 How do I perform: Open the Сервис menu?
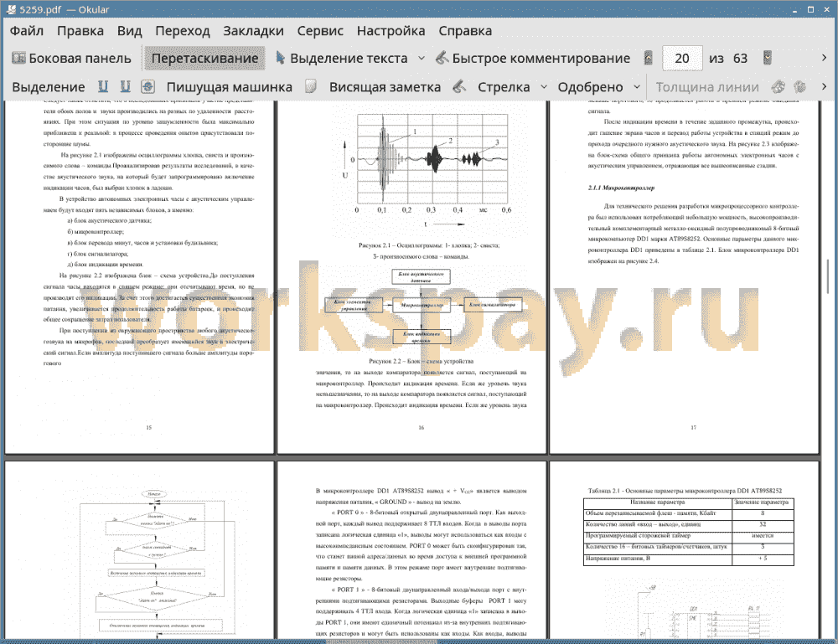click(x=320, y=31)
